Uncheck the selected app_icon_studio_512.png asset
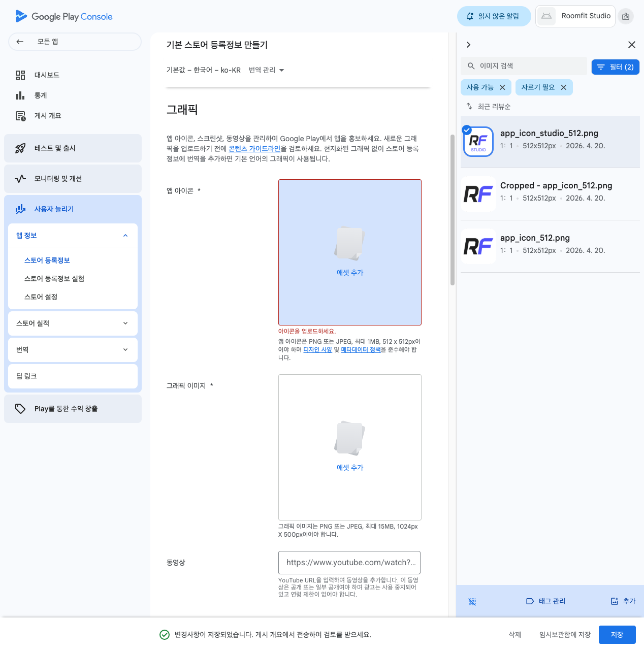Screen dimensions: 644x652 467,130
